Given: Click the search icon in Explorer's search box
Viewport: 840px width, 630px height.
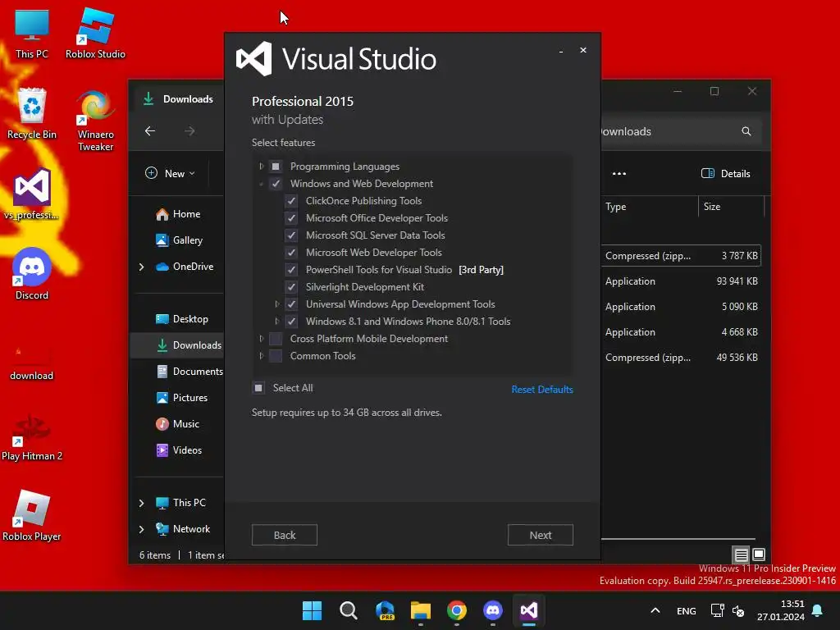Looking at the screenshot, I should pyautogui.click(x=746, y=131).
